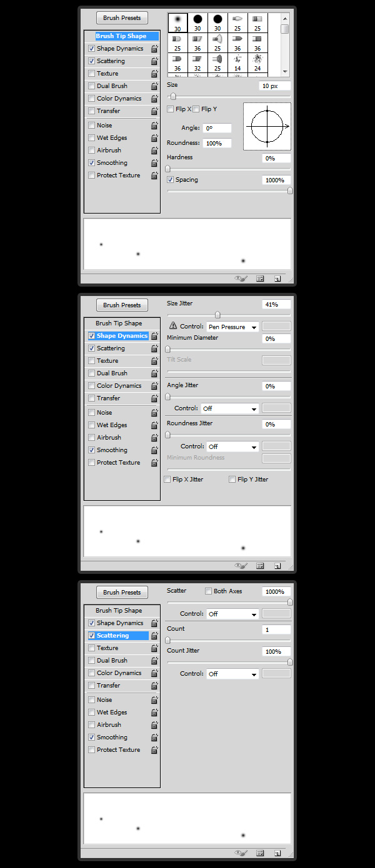
Task: Enable Texture checkbox in top panel
Action: click(92, 74)
